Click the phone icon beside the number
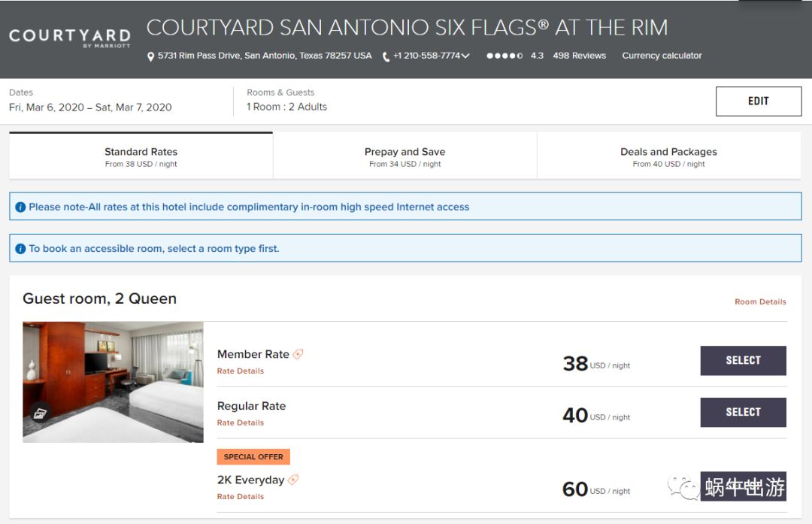Screen dimensions: 812x524 point(386,56)
